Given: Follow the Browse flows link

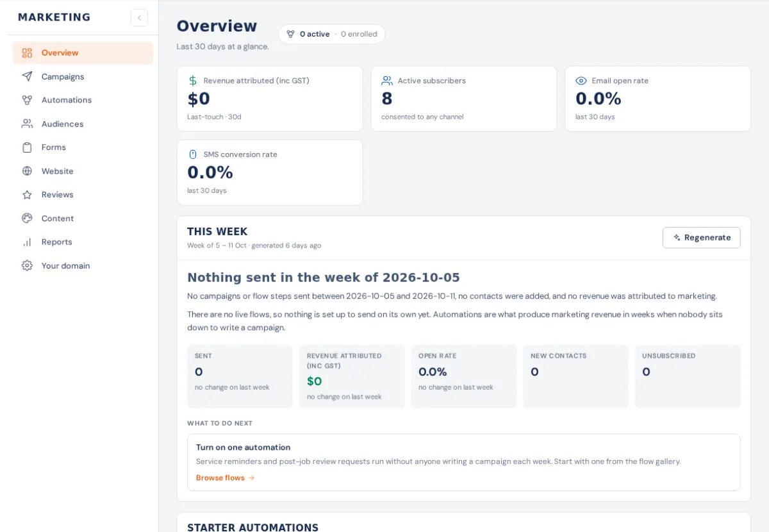Looking at the screenshot, I should click(x=225, y=478).
